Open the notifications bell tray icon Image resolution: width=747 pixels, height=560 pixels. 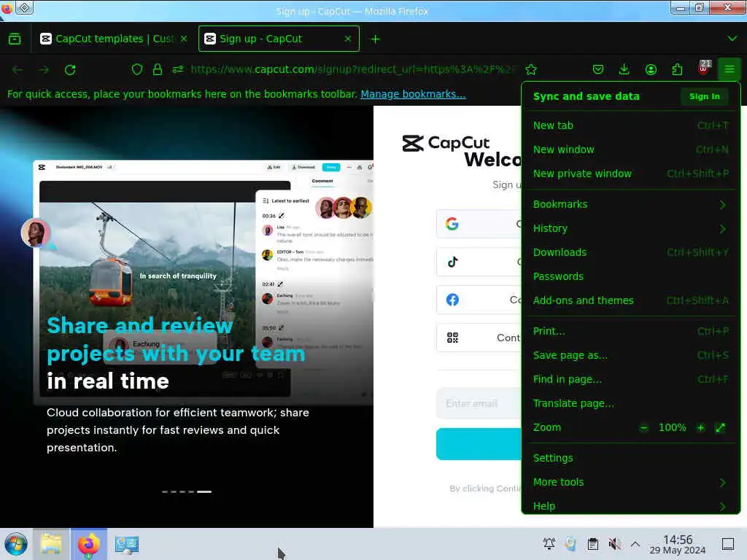click(549, 543)
